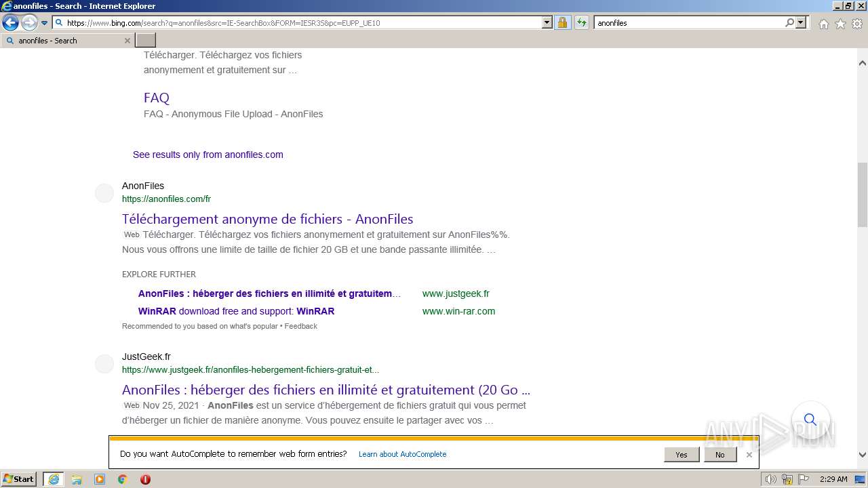Close the 'anonfiles - Search' tab
Screen dimensions: 868x488
(x=127, y=41)
